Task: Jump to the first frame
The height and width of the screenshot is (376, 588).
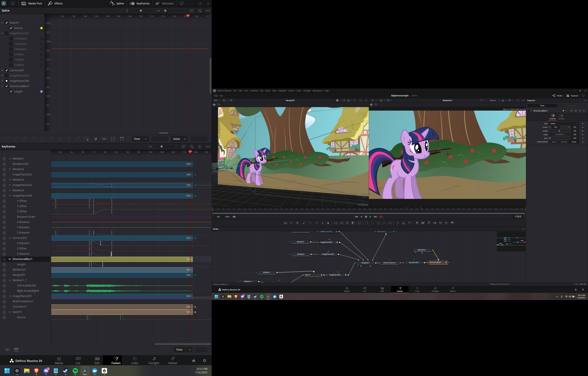Action: point(356,216)
